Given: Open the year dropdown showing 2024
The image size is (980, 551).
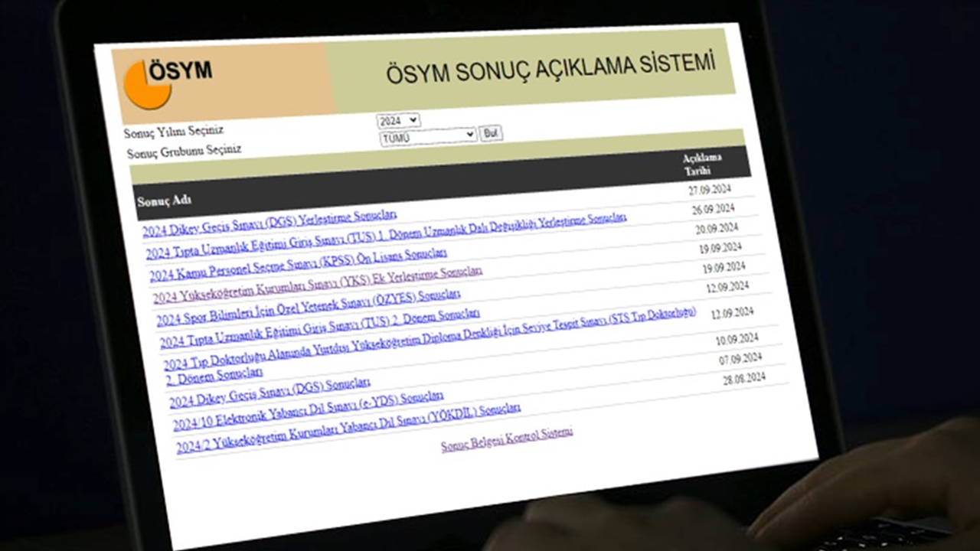Looking at the screenshot, I should (398, 120).
